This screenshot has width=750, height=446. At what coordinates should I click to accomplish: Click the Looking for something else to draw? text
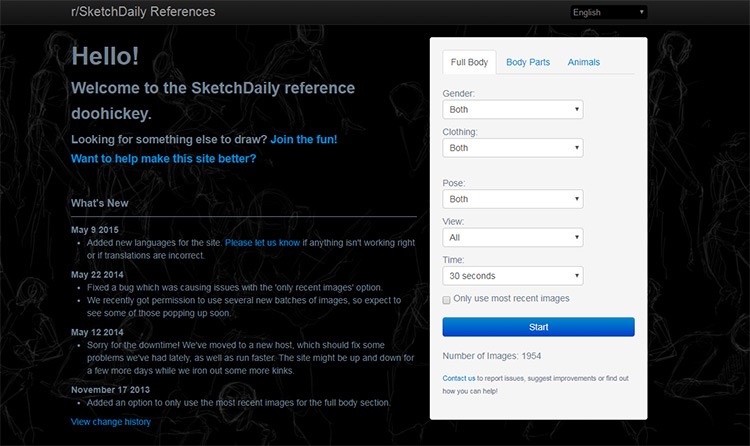coord(169,139)
